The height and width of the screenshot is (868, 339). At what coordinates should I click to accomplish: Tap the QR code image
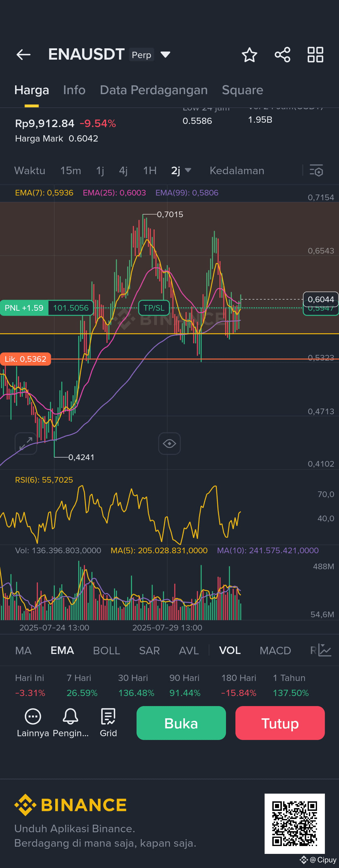click(x=294, y=823)
